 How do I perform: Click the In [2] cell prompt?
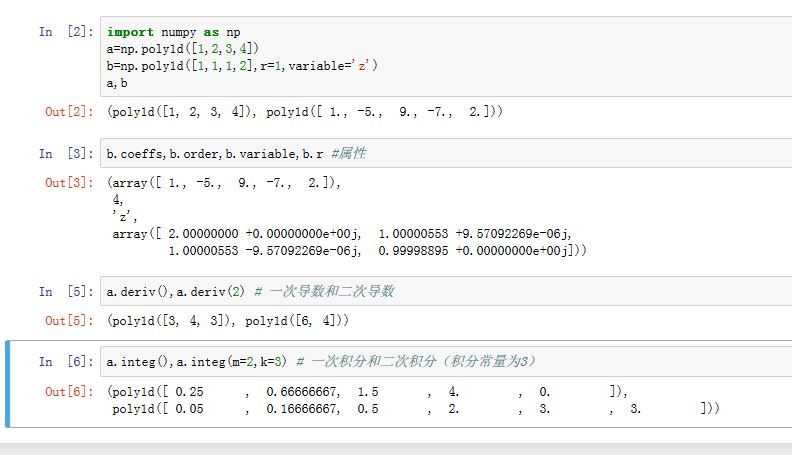pyautogui.click(x=64, y=32)
